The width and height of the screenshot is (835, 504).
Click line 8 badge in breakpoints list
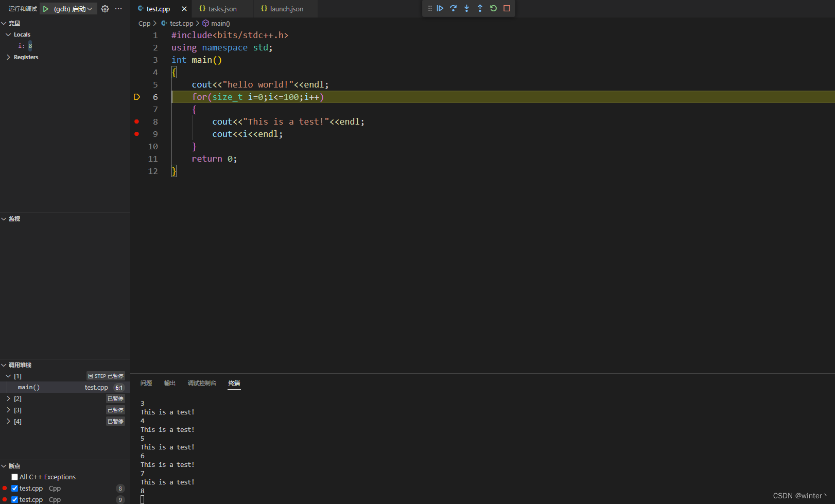click(x=120, y=489)
